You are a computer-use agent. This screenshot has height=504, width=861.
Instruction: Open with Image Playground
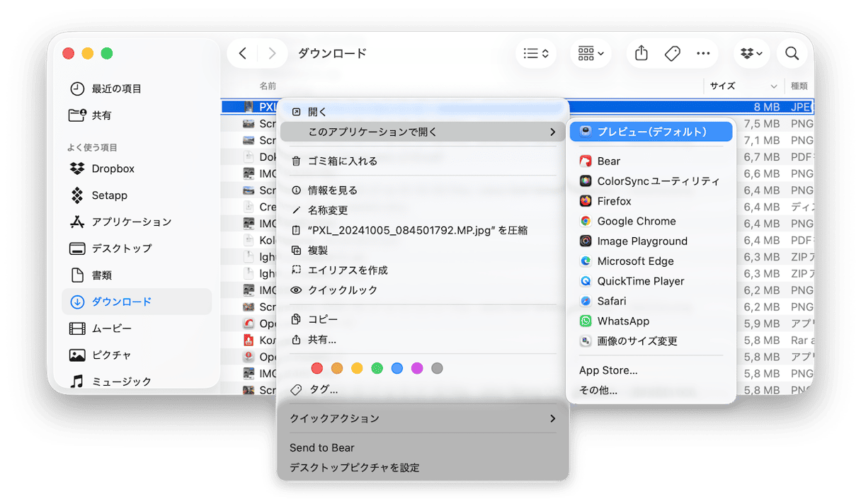point(651,241)
